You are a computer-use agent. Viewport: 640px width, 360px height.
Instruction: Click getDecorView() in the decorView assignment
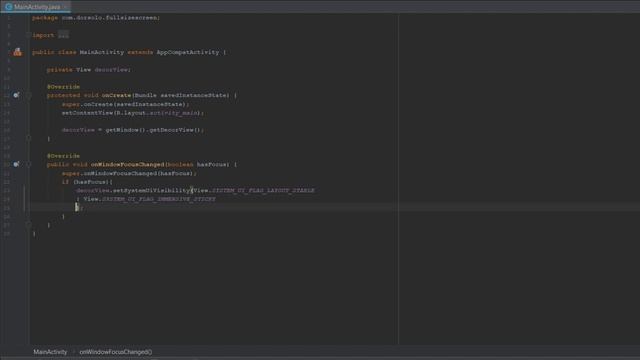pyautogui.click(x=175, y=130)
